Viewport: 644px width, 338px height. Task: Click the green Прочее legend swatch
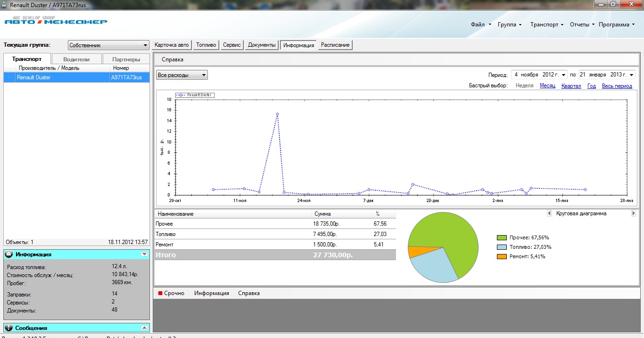(502, 238)
